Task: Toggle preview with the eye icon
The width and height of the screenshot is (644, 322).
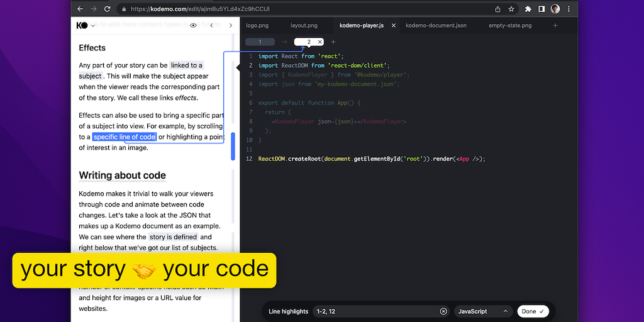Action: tap(194, 25)
